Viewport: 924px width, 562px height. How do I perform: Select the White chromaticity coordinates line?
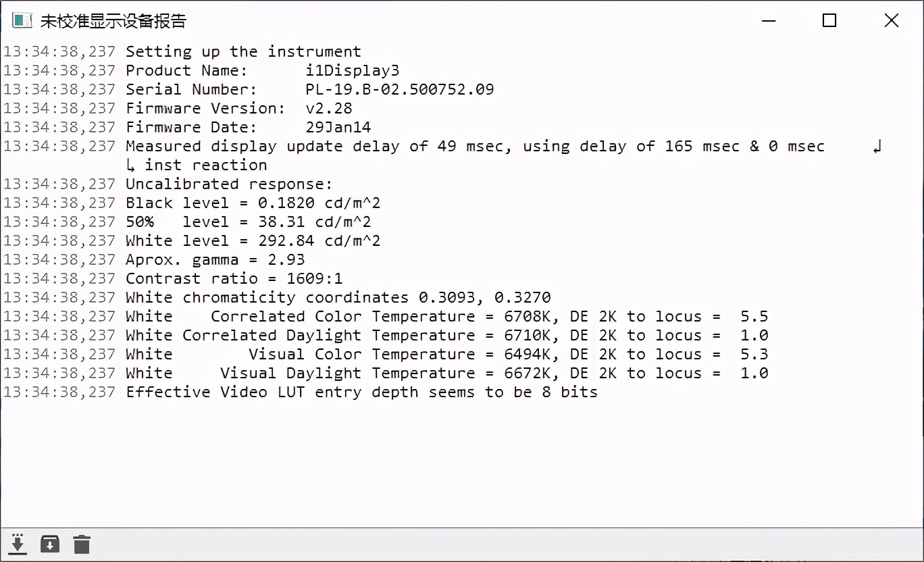pyautogui.click(x=338, y=297)
